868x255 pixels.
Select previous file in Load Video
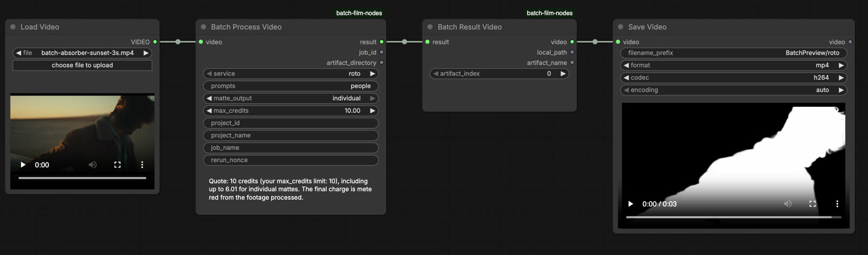[x=18, y=53]
